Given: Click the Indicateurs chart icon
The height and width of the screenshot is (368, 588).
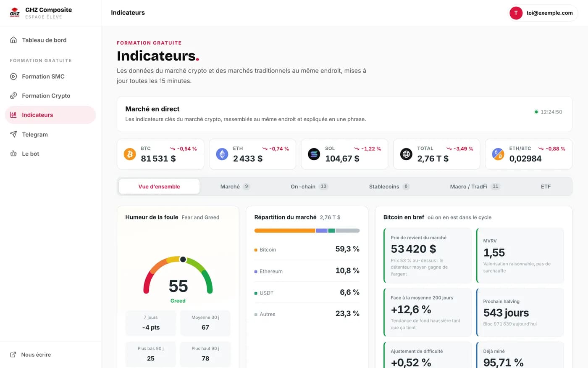Looking at the screenshot, I should click(13, 115).
